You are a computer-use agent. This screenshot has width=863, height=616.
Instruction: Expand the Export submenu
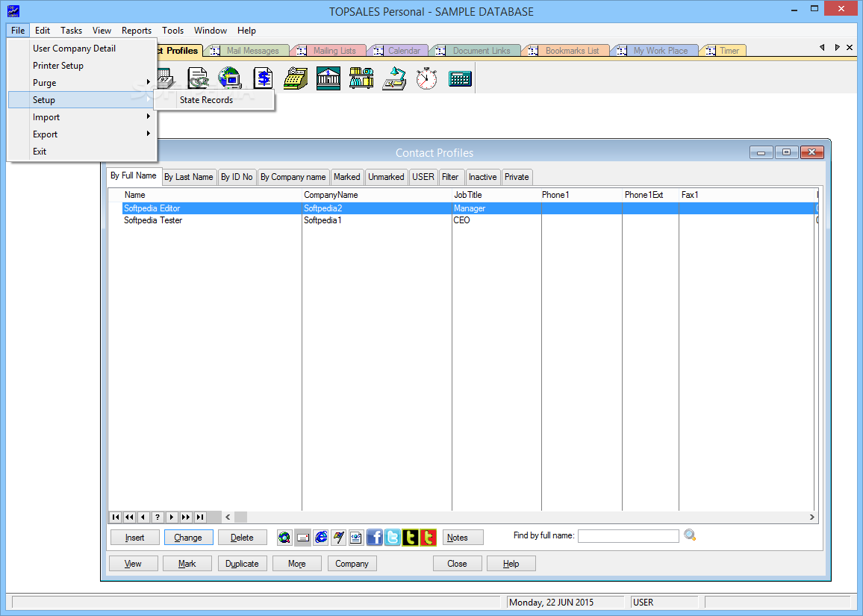click(x=83, y=134)
